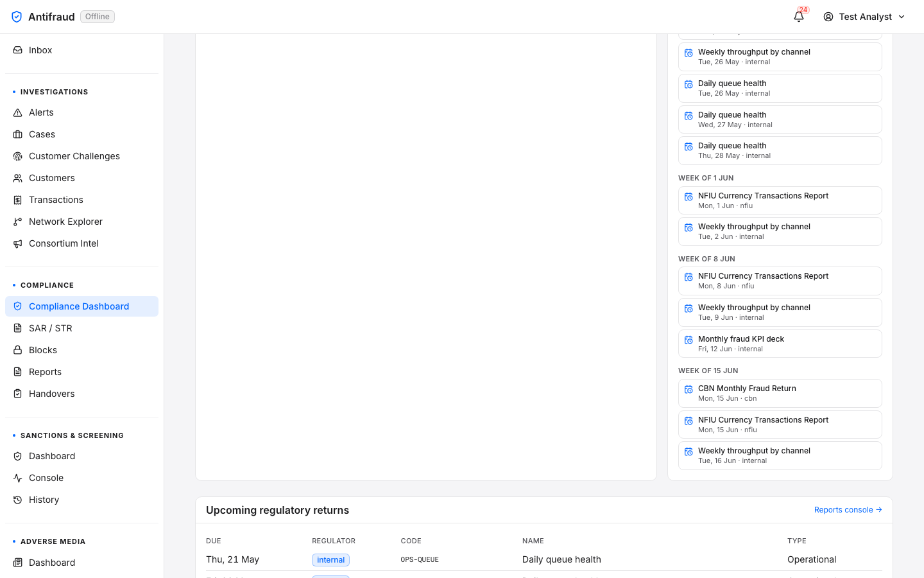This screenshot has height=578, width=924.
Task: Click calendar icon on CBN Monthly Fraud Return
Action: [689, 389]
